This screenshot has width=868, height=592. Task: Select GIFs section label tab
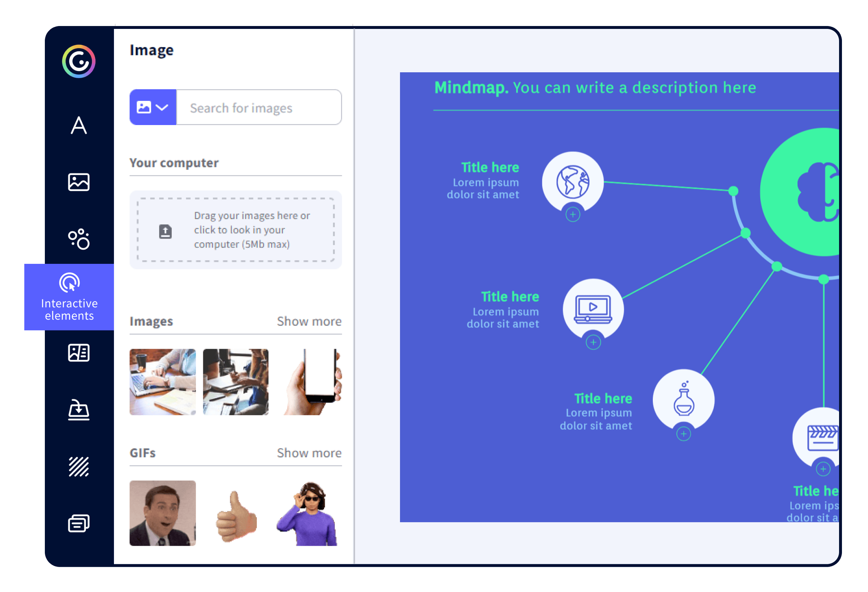click(x=146, y=454)
